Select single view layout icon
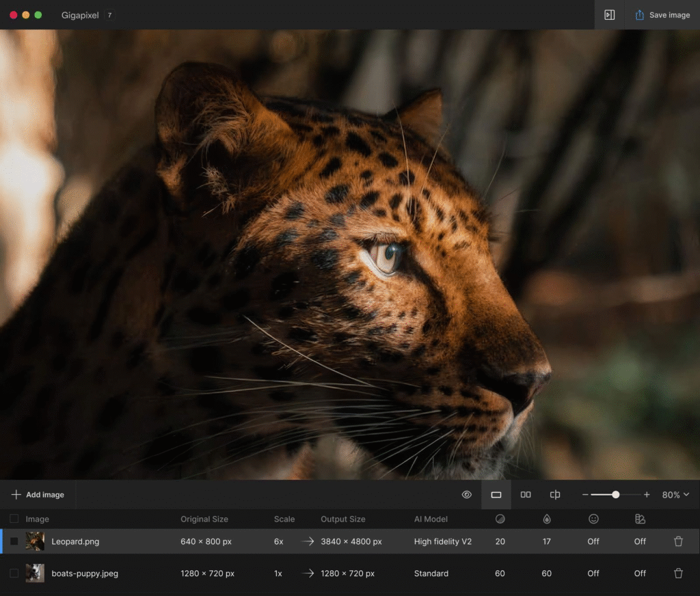This screenshot has width=700, height=596. 496,495
